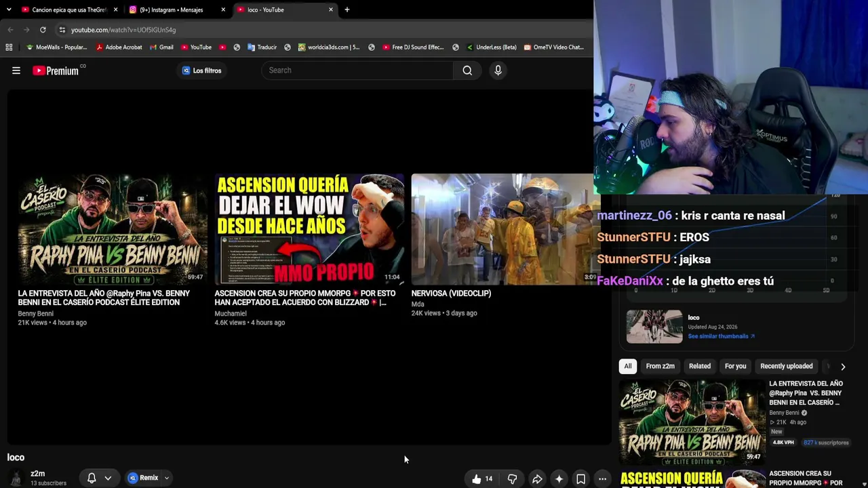Share the video with the arrow icon
The image size is (868, 488).
(x=537, y=479)
